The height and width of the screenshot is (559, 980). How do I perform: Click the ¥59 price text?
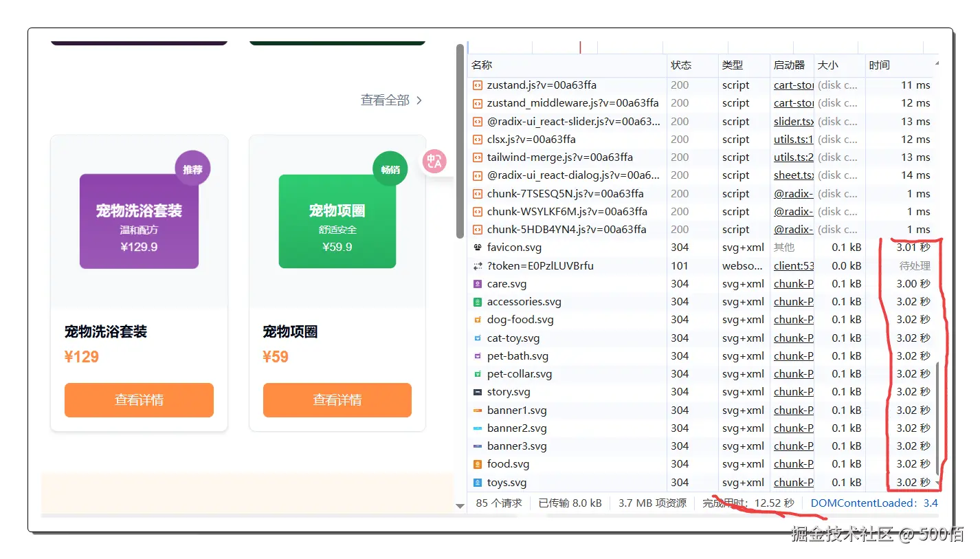276,357
